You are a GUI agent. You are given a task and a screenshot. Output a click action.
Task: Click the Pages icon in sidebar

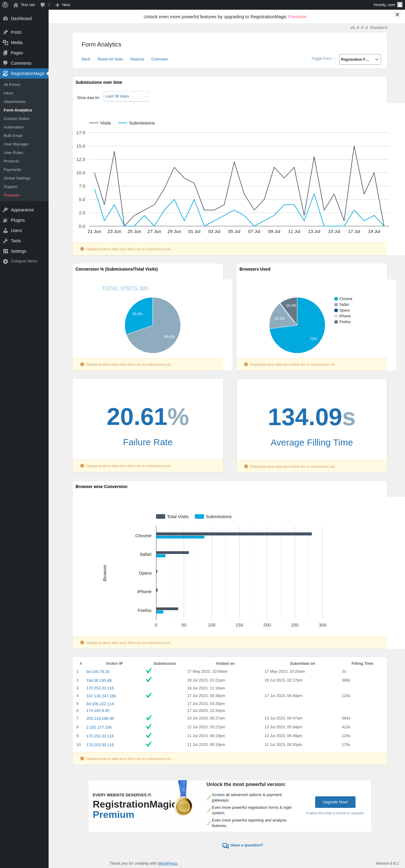[5, 53]
